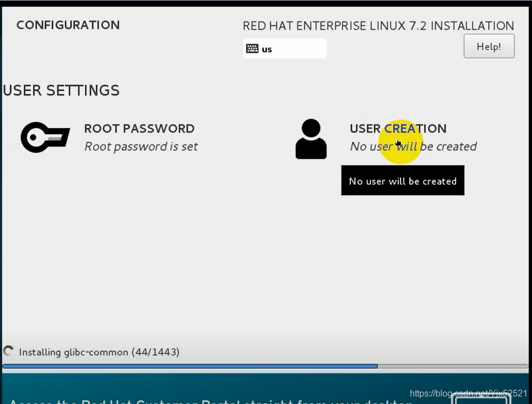Click 'No user will be created' italic status
The height and width of the screenshot is (404, 532).
413,146
